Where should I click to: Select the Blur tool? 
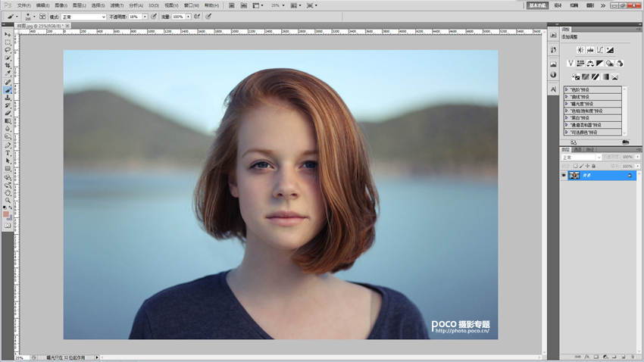click(x=8, y=129)
